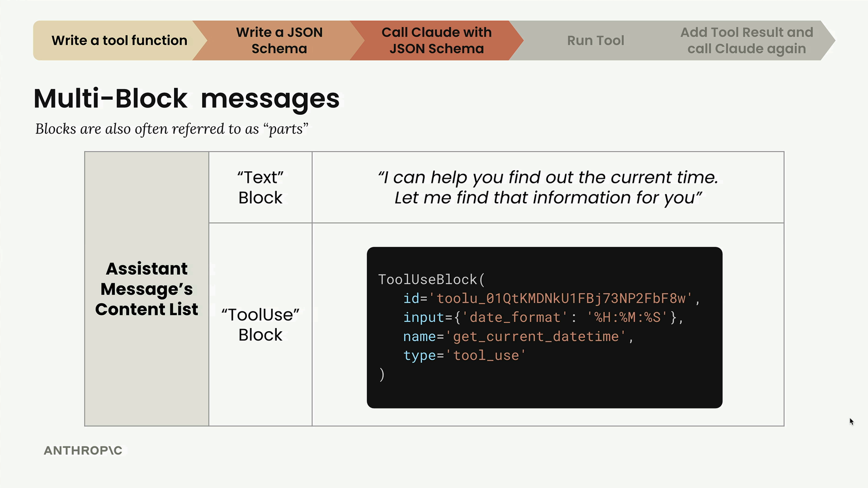Select the "Text" Block label cell
This screenshot has height=488, width=868.
(260, 187)
